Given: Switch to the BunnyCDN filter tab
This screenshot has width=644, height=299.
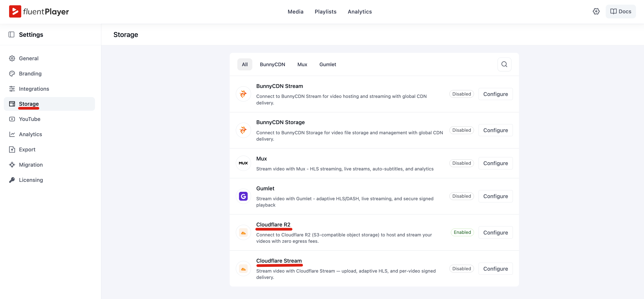Looking at the screenshot, I should (x=272, y=64).
